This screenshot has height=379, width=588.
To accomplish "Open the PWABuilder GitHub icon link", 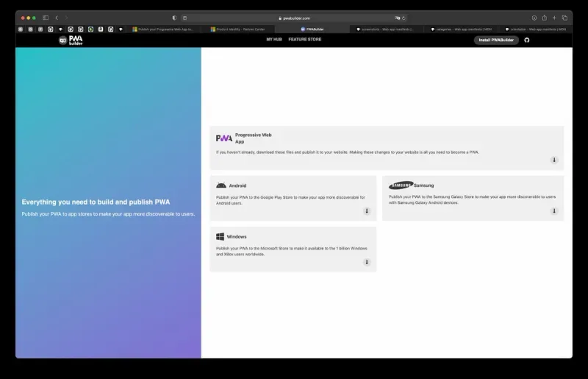I will tap(526, 40).
